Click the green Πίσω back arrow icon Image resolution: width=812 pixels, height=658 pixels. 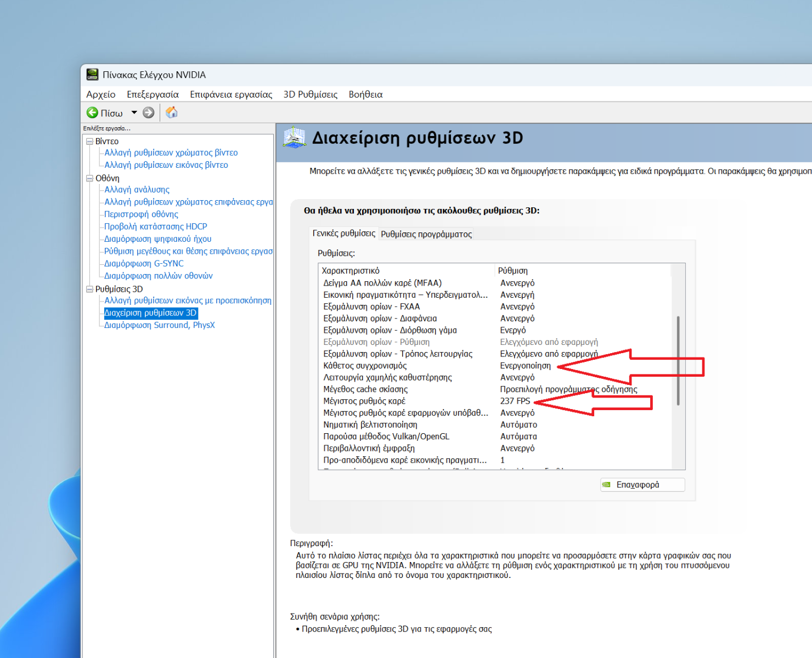click(92, 112)
